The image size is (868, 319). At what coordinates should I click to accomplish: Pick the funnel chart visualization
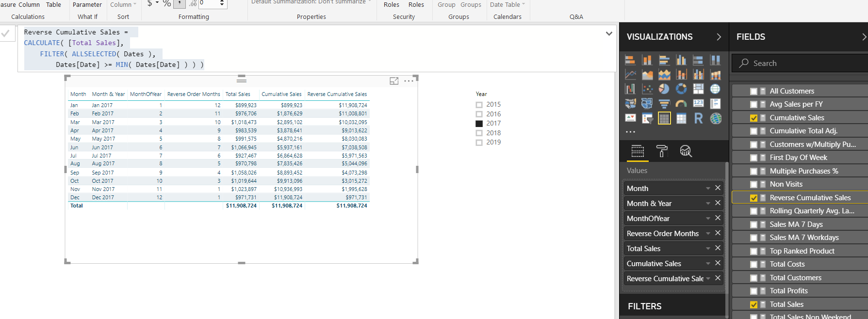coord(664,104)
